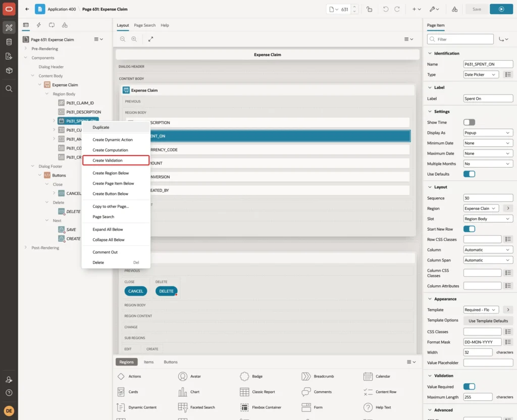Switch to the Processing tab icon
Screen dimensions: 517x420
[x=52, y=25]
